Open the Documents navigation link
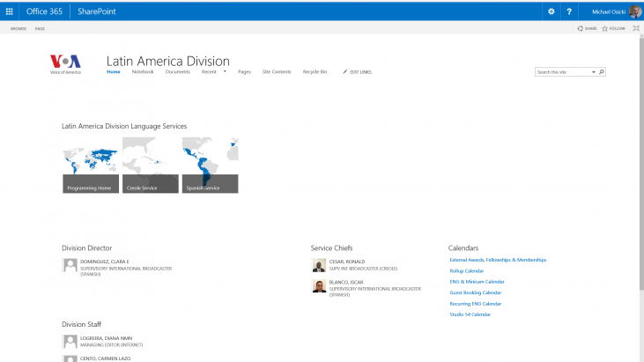 pos(178,71)
